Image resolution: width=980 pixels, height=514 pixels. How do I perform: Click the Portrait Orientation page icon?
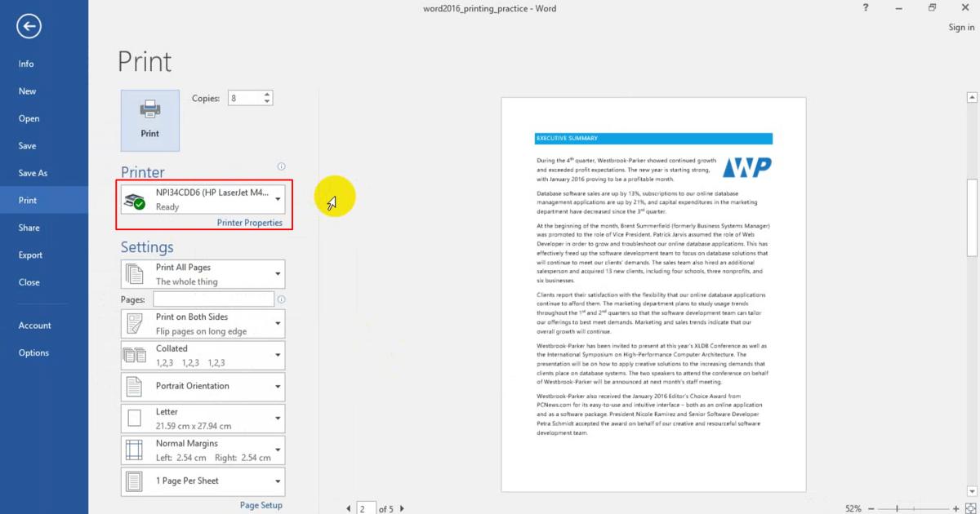pyautogui.click(x=134, y=386)
